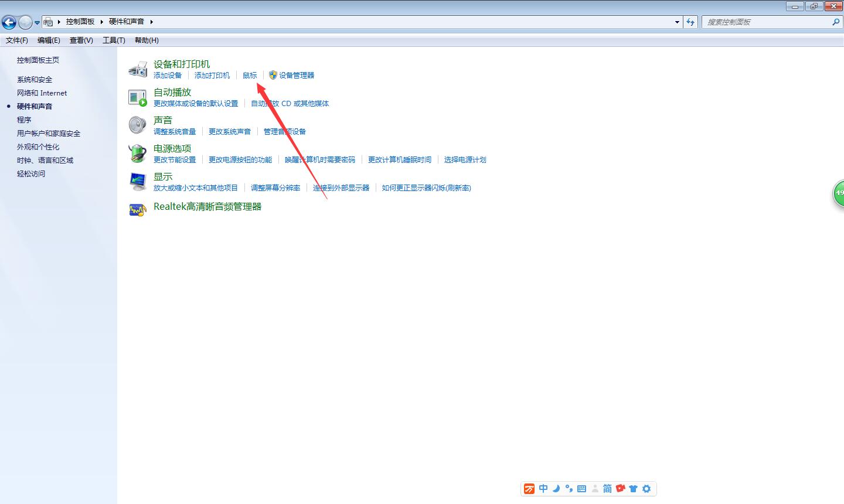Click the 显示 monitor icon
The height and width of the screenshot is (504, 844).
point(138,182)
